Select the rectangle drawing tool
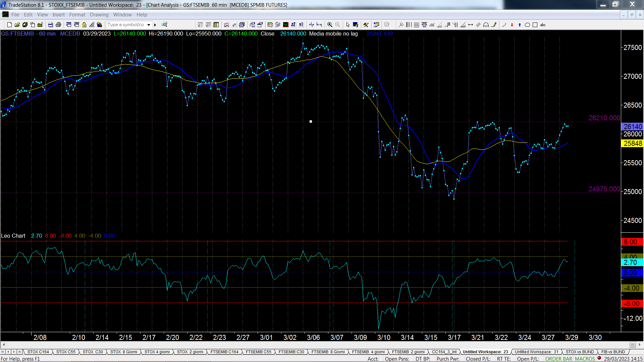This screenshot has width=644, height=362. coord(535,25)
